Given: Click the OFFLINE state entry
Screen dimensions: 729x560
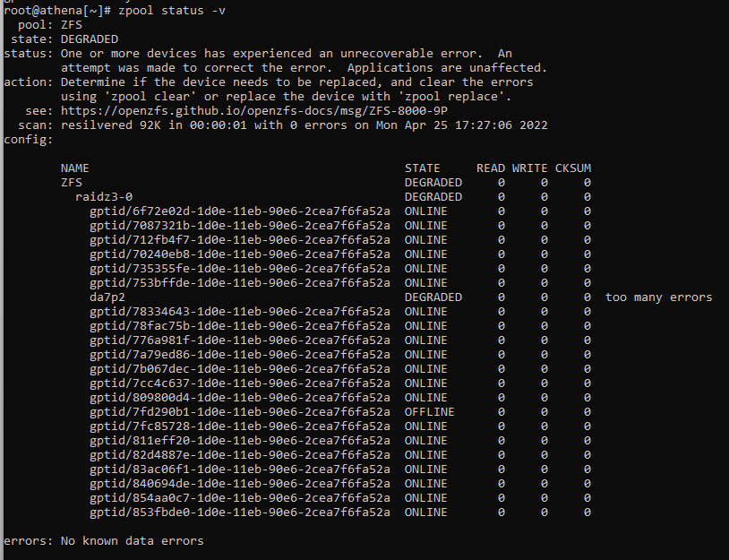Looking at the screenshot, I should 429,412.
